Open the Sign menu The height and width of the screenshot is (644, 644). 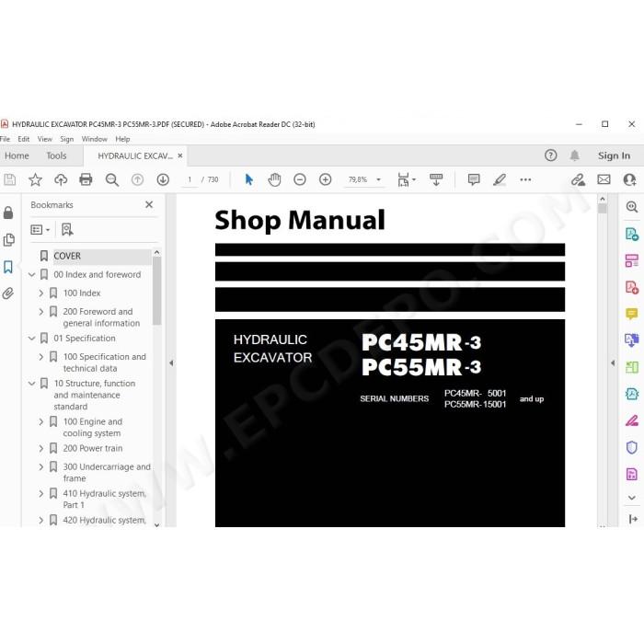point(66,139)
